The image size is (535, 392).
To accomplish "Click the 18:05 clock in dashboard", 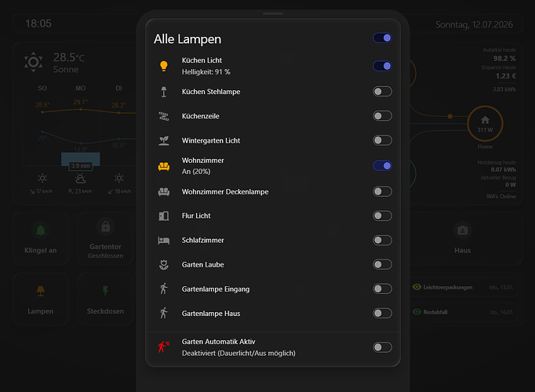I will click(x=38, y=24).
